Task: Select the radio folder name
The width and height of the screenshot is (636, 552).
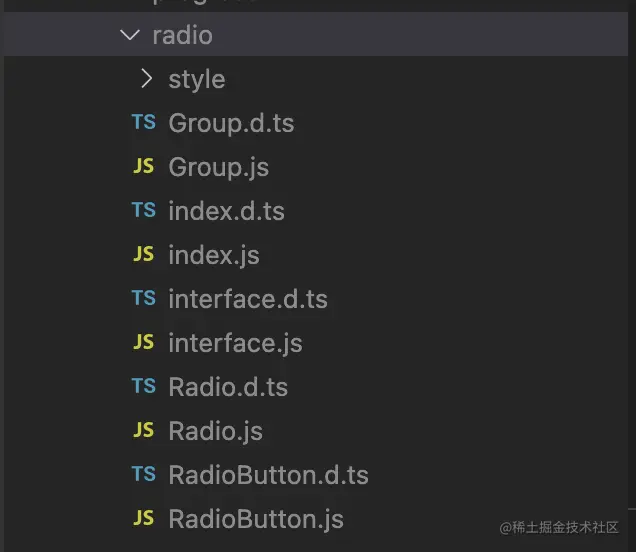Action: point(183,35)
